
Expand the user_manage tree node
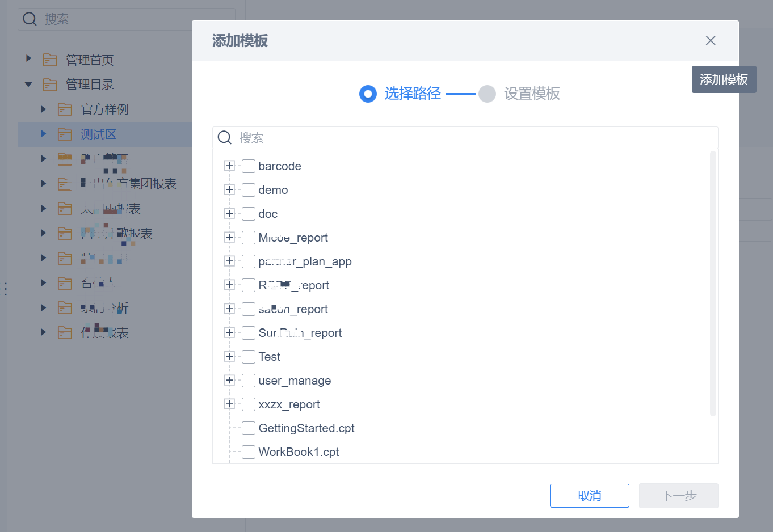coord(229,381)
